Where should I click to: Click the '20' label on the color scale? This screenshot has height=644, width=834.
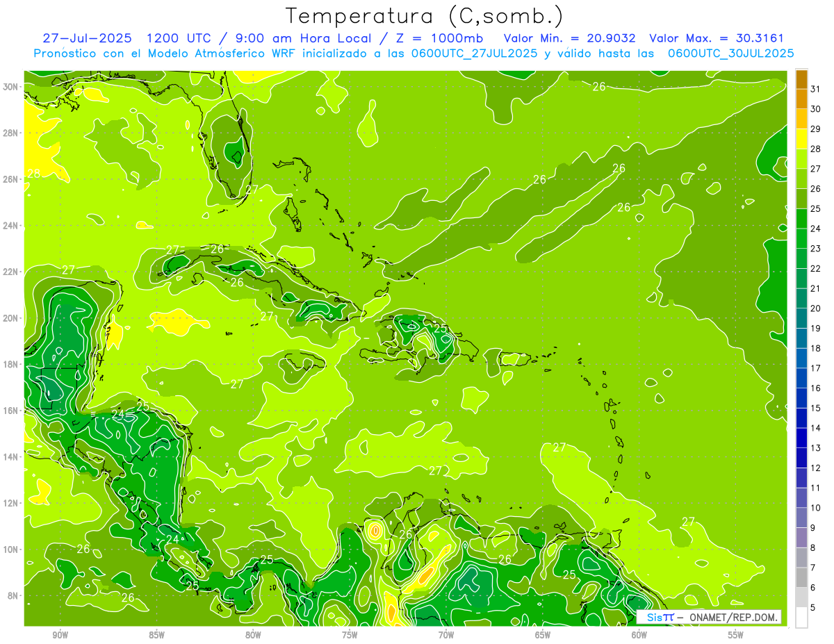tap(815, 308)
